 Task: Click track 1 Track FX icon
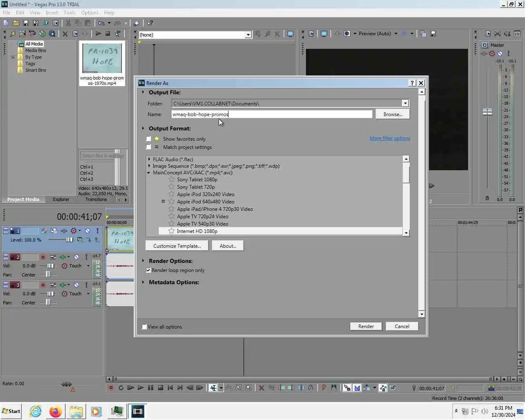coord(64,231)
